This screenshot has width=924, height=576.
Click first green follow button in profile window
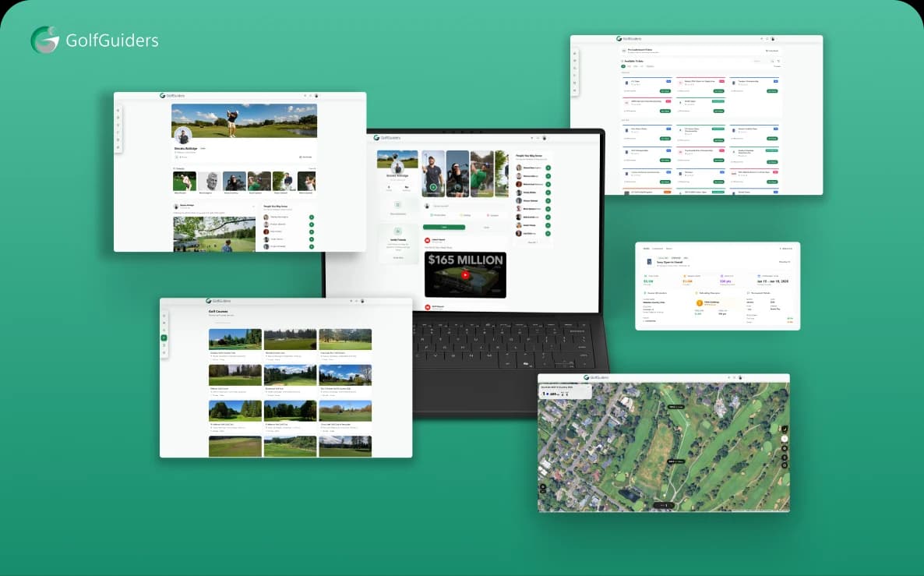[311, 217]
